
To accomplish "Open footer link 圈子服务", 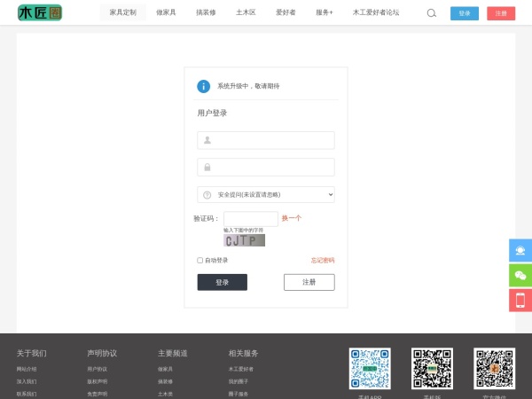I will click(x=239, y=395).
